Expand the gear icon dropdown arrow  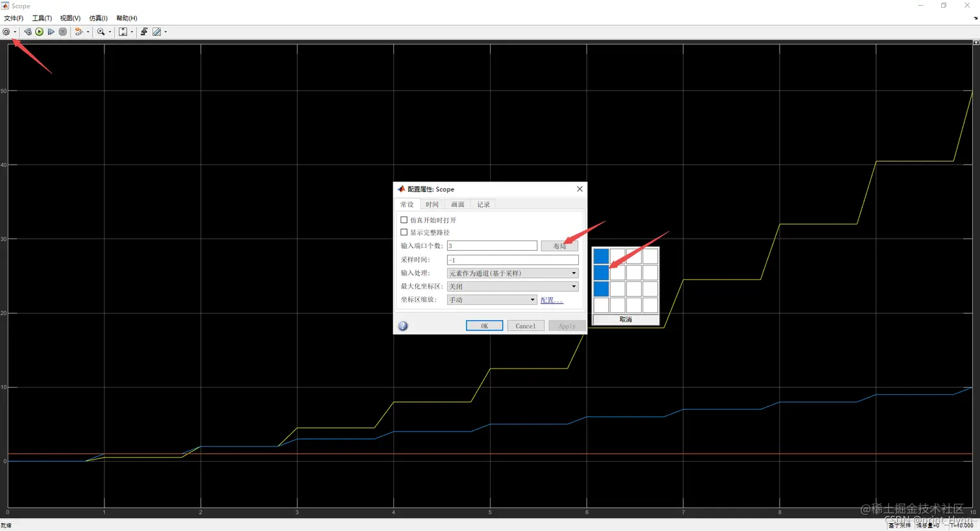(x=15, y=32)
